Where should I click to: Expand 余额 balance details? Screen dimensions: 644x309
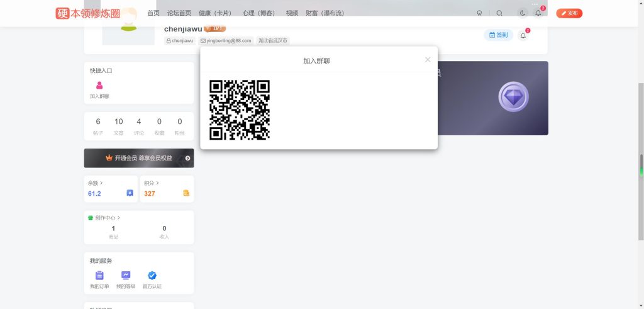click(96, 183)
